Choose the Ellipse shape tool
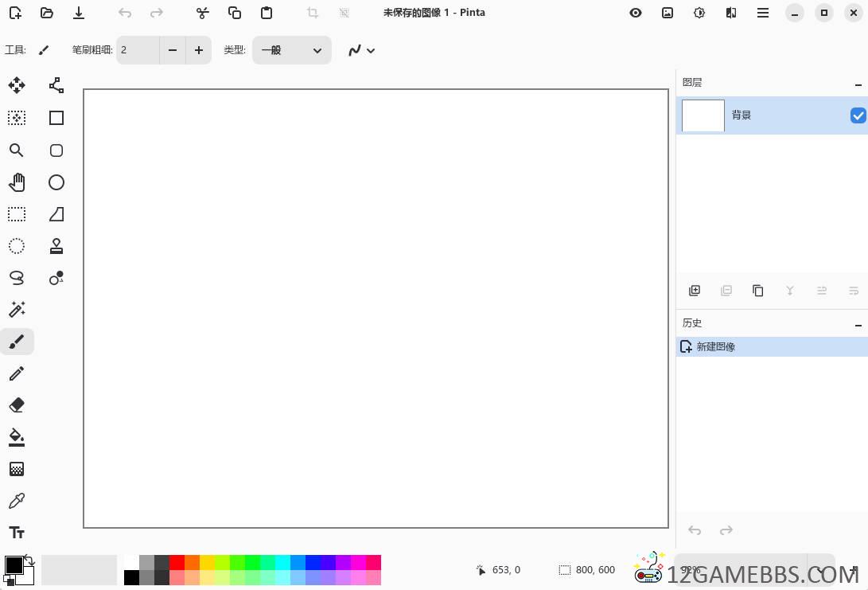 pos(56,182)
